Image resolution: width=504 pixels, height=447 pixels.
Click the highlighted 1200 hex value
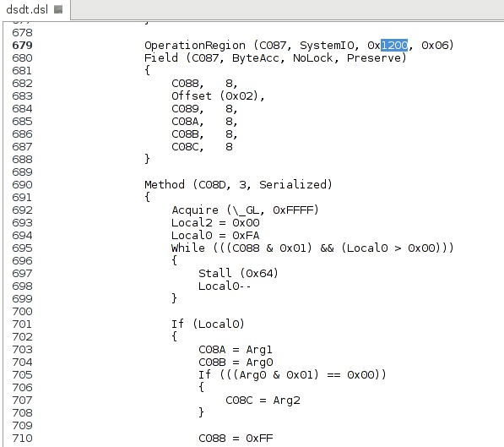394,45
